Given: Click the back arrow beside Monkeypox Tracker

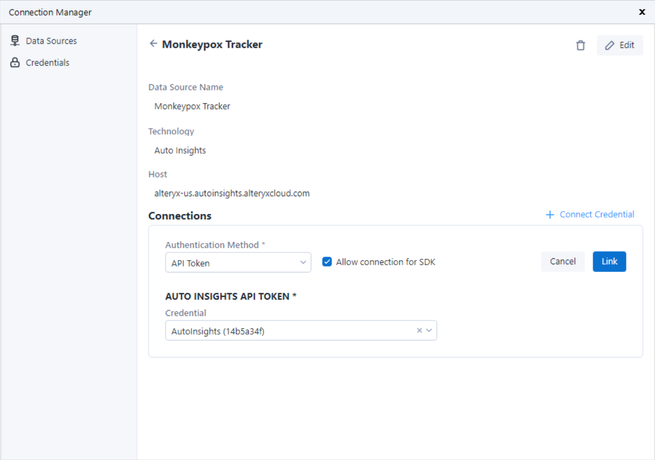Looking at the screenshot, I should click(153, 43).
